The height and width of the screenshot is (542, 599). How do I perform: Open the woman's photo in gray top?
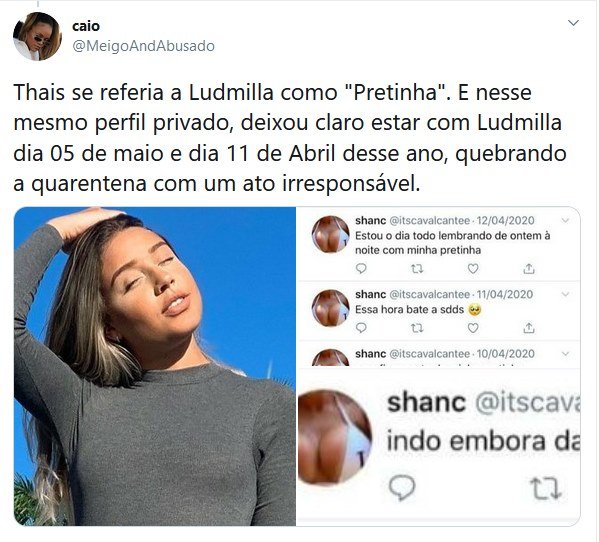click(x=155, y=366)
